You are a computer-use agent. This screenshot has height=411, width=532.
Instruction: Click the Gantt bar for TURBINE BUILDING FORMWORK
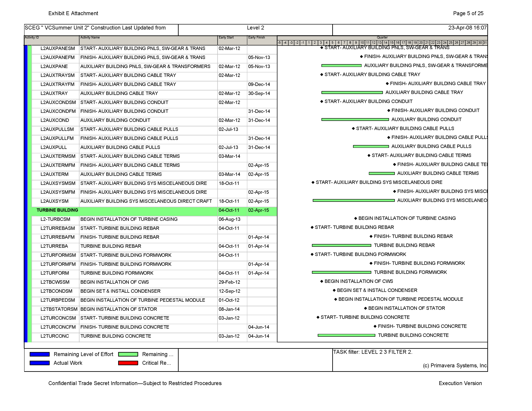click(x=341, y=272)
